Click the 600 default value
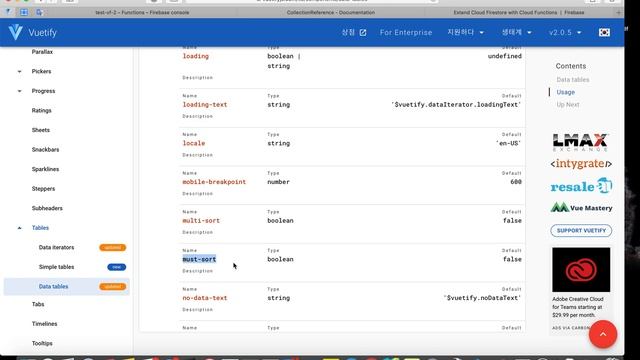Image resolution: width=640 pixels, height=360 pixels. [x=516, y=182]
